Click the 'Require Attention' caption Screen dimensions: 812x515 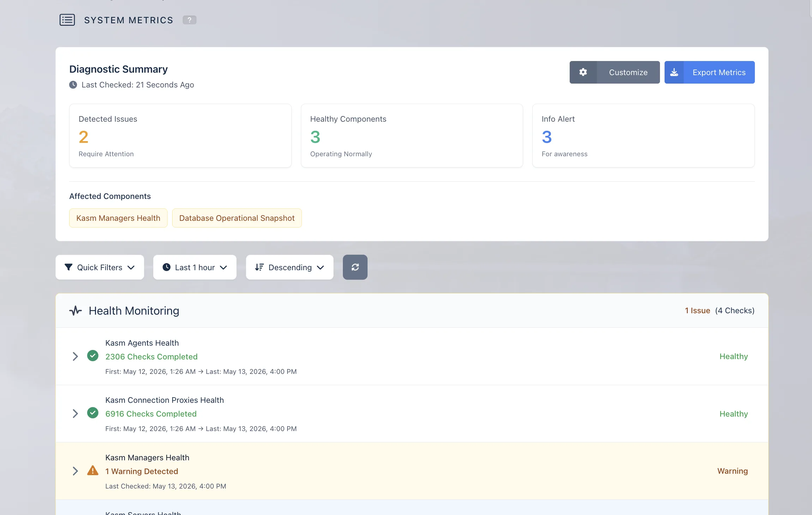point(106,154)
